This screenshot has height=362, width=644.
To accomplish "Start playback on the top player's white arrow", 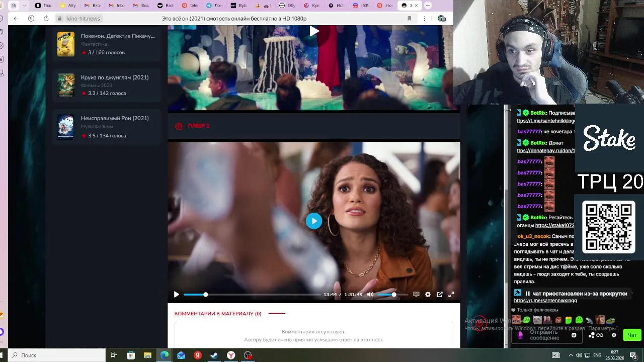I will tap(314, 31).
